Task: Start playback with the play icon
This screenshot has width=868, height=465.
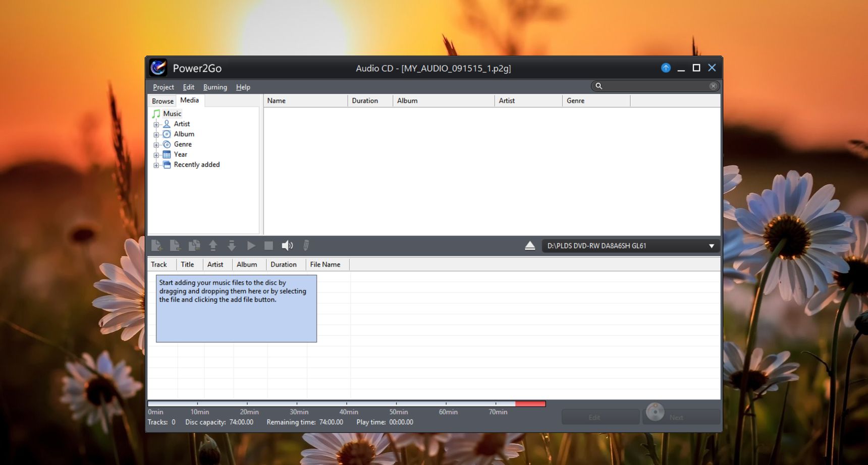Action: click(251, 246)
